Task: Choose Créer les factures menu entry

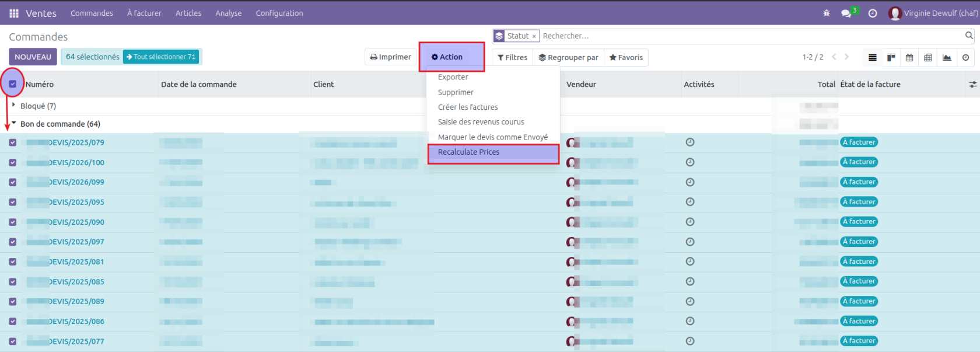Action: point(468,107)
